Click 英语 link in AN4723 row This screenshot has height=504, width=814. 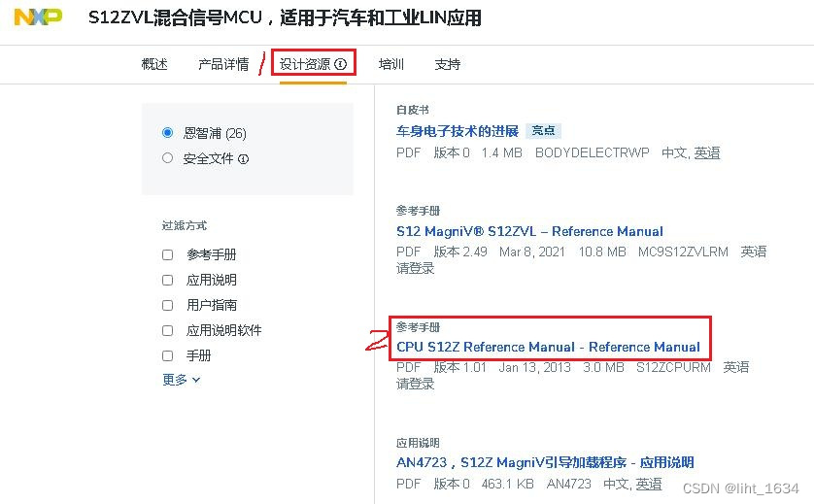tap(649, 485)
